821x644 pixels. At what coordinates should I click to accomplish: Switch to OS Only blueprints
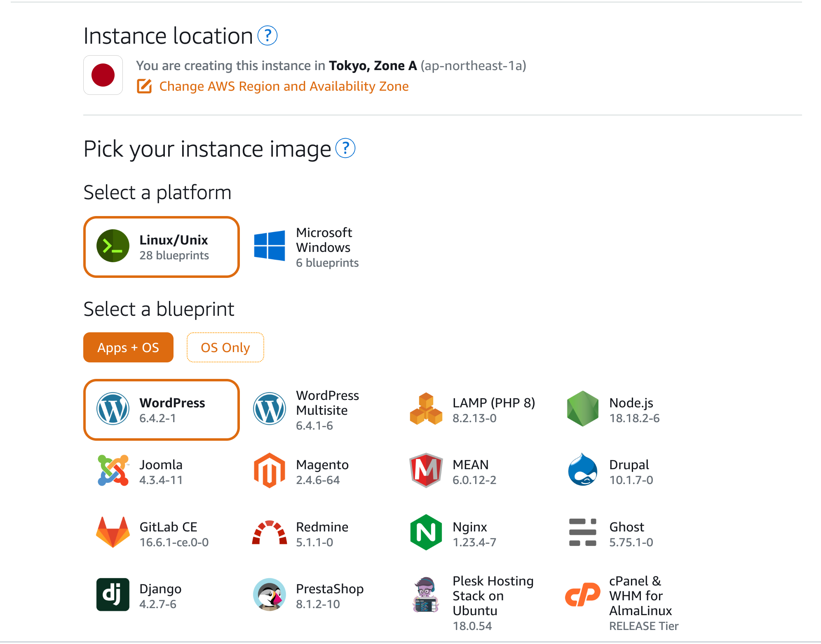click(225, 348)
